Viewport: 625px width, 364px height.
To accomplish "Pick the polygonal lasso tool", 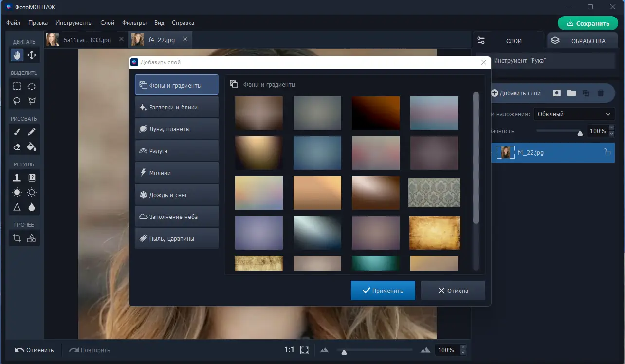I will (x=32, y=101).
